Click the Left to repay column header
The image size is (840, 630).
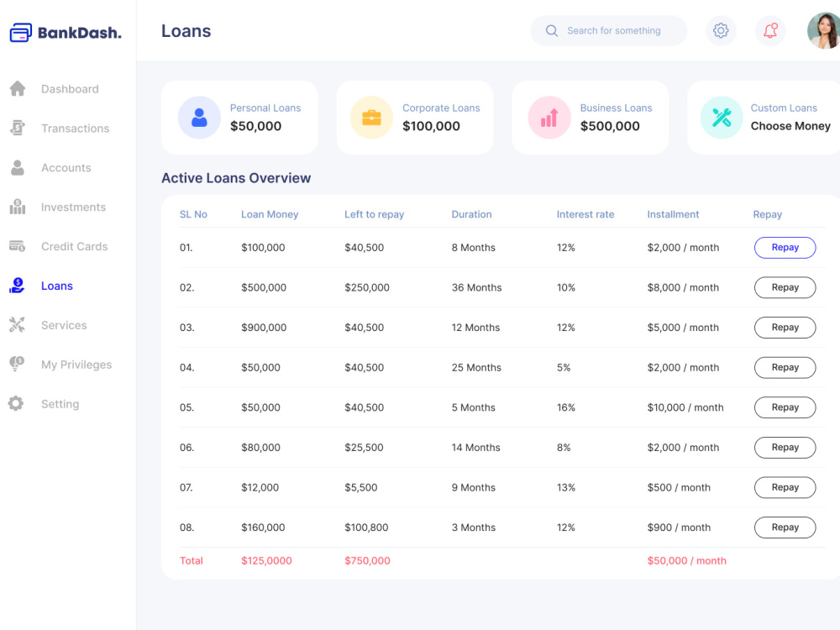[x=374, y=214]
